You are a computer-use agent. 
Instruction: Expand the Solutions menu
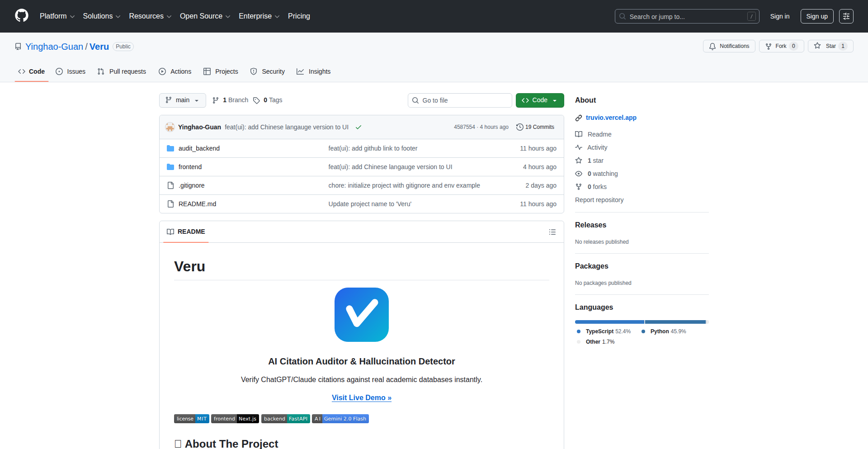click(101, 16)
